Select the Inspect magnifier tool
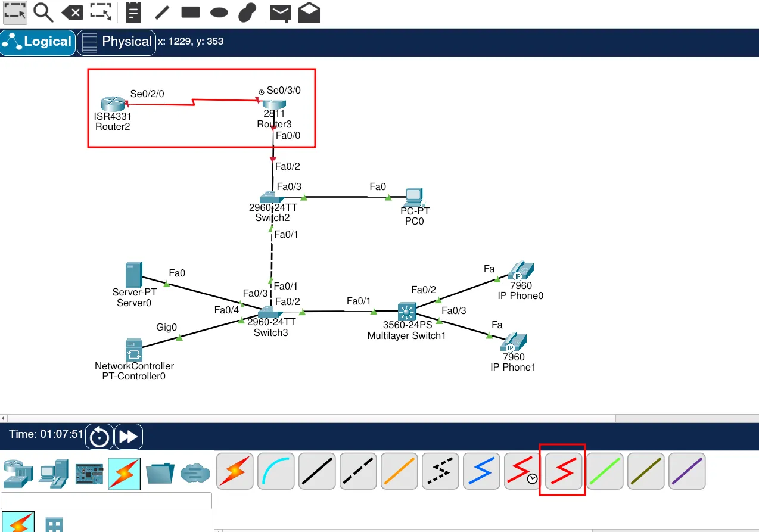The image size is (759, 532). pos(43,12)
